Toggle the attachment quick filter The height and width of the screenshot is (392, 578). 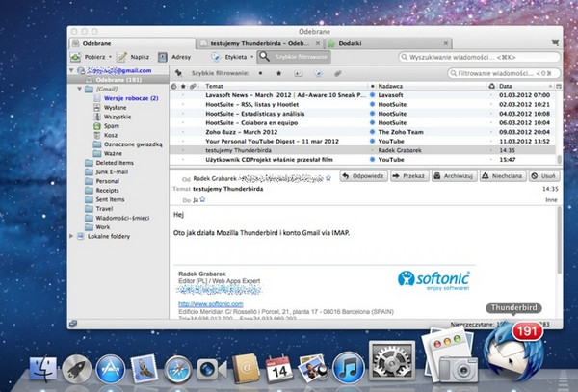(336, 72)
